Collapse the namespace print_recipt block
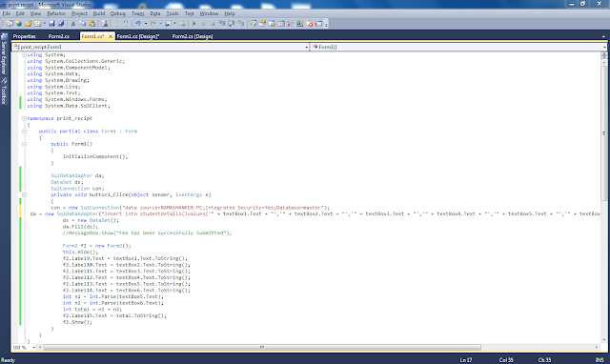The width and height of the screenshot is (610, 364). [24, 118]
